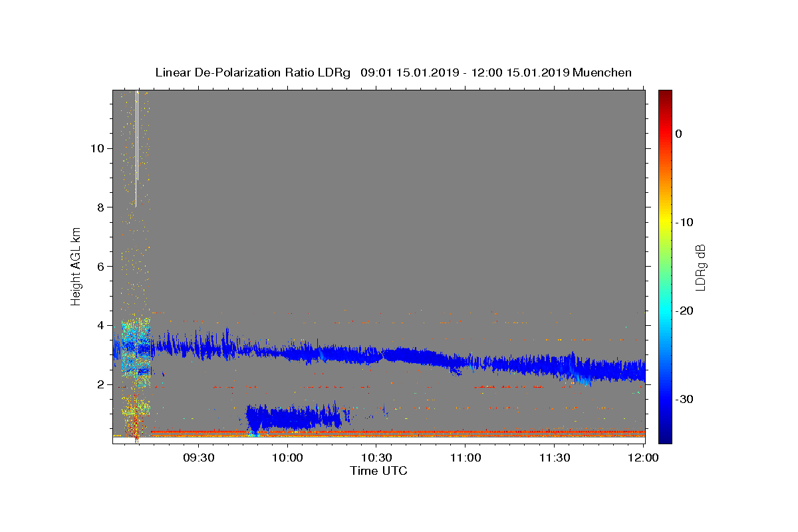The height and width of the screenshot is (532, 798).
Task: Click the 'Time UTC' axis label
Action: click(x=378, y=471)
